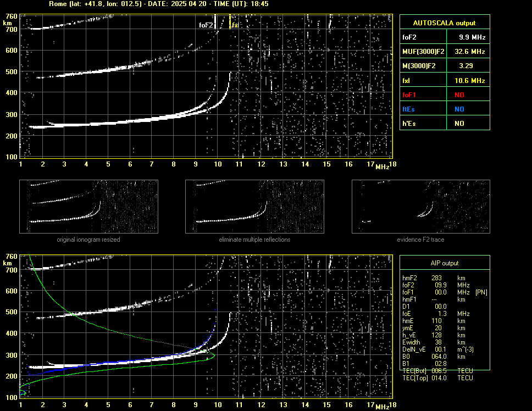This screenshot has height=411, width=532.
Task: Click the "evidence F2 trace" caption
Action: pyautogui.click(x=420, y=240)
